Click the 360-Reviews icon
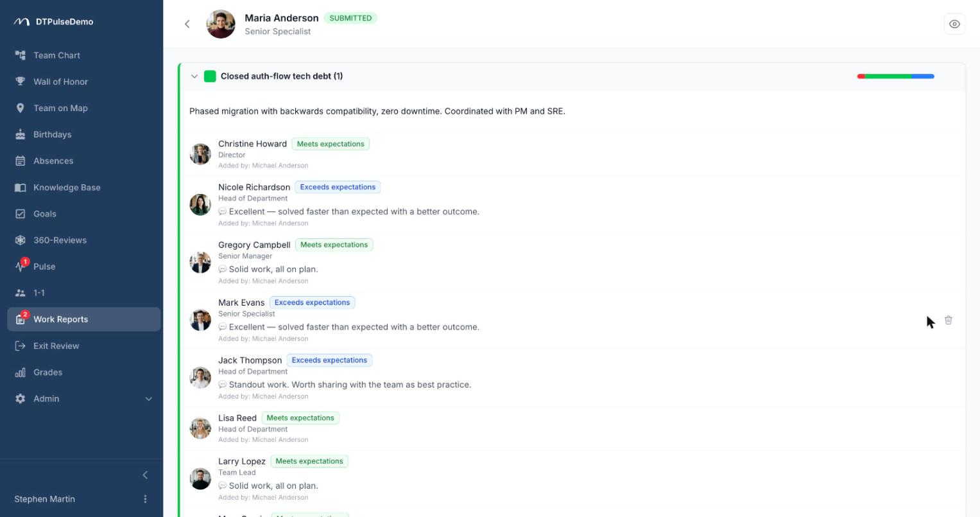 click(x=21, y=240)
